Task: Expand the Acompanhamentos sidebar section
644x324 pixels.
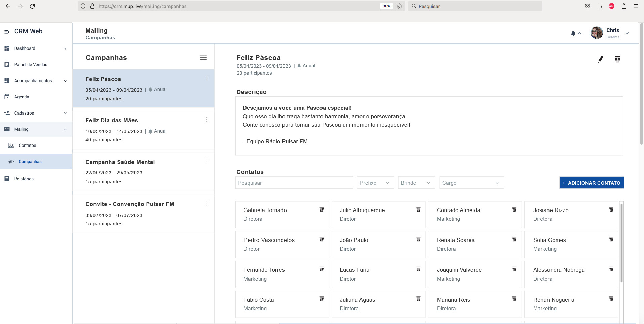Action: [65, 81]
